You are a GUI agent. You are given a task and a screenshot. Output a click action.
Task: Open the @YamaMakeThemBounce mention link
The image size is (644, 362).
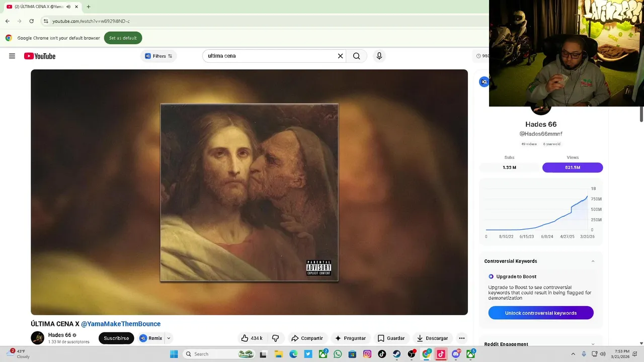click(x=121, y=324)
